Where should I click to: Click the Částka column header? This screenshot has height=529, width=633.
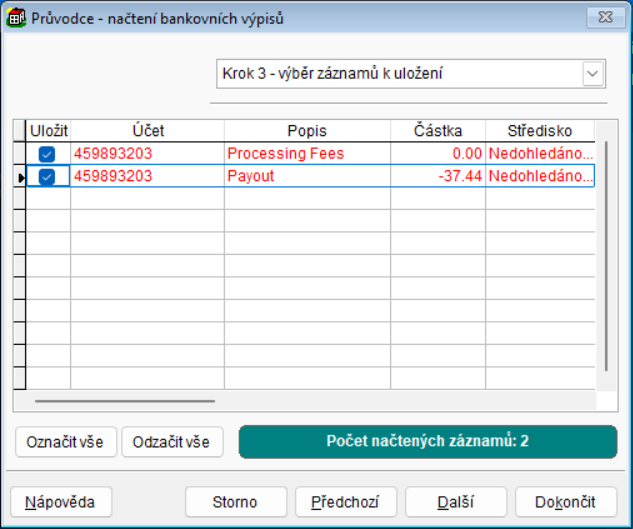coord(437,131)
